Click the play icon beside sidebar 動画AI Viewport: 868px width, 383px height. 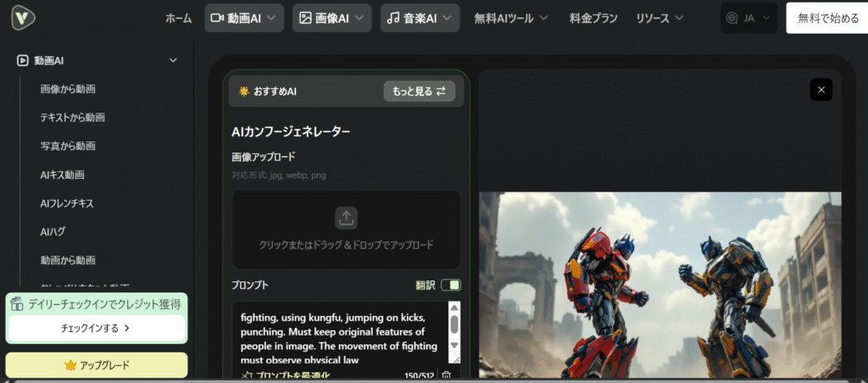(x=23, y=60)
